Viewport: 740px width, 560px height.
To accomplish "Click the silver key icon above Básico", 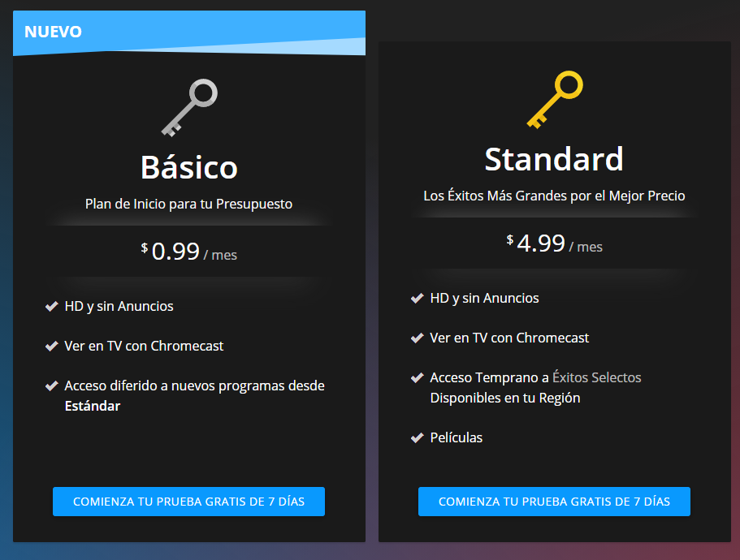I will click(x=189, y=106).
